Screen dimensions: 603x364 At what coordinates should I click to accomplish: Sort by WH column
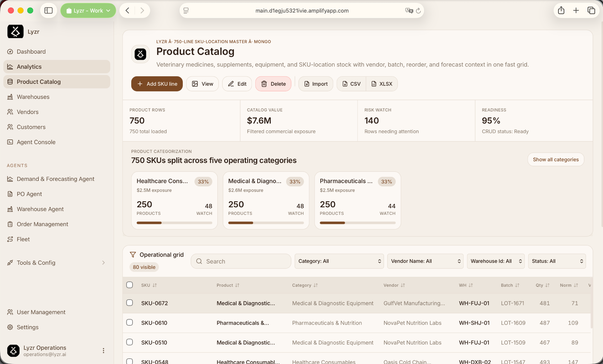click(x=466, y=285)
